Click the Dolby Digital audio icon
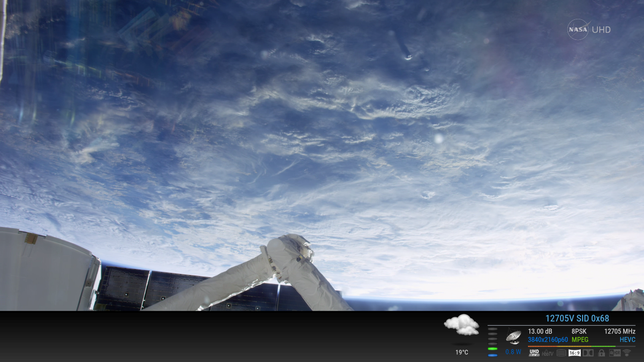The height and width of the screenshot is (362, 644). [x=588, y=353]
